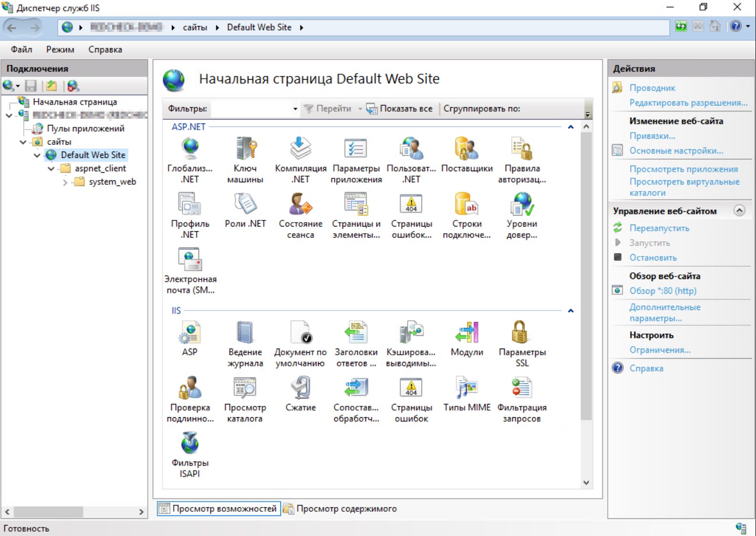This screenshot has height=536, width=756.
Task: Open Строки подключения feature
Action: point(467,215)
